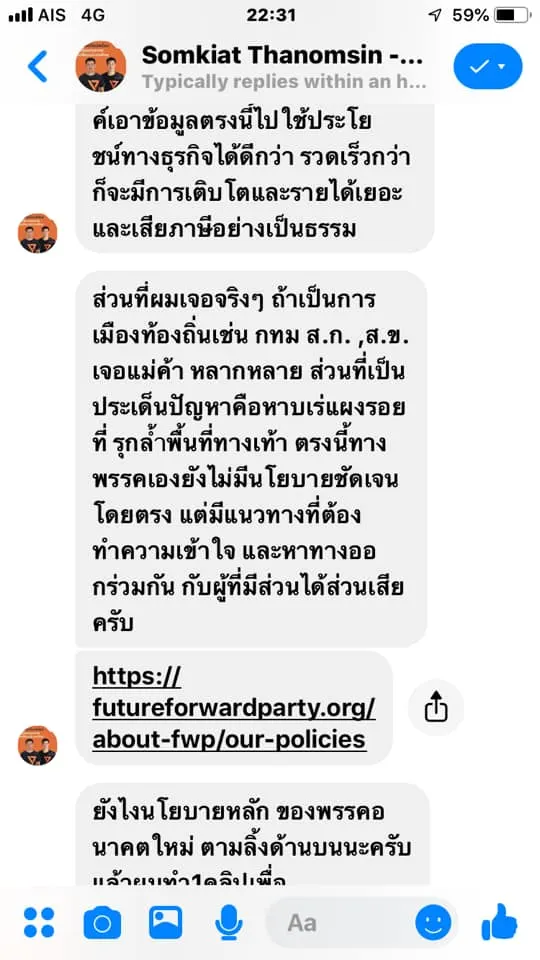Send a thumbs-up like
The image size is (540, 960).
(500, 921)
